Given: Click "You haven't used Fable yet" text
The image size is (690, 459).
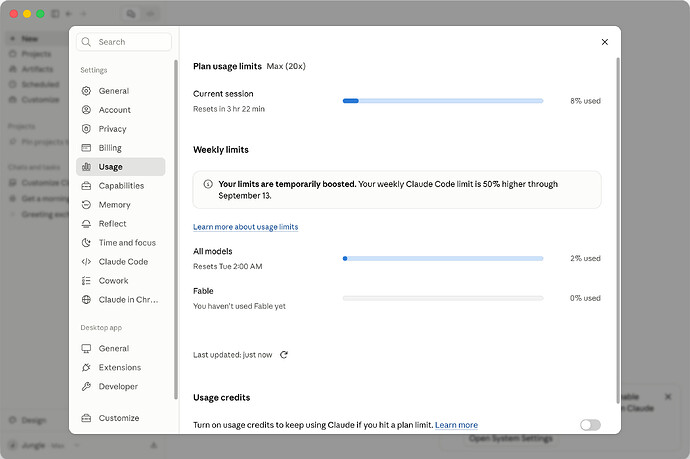Looking at the screenshot, I should tap(239, 306).
